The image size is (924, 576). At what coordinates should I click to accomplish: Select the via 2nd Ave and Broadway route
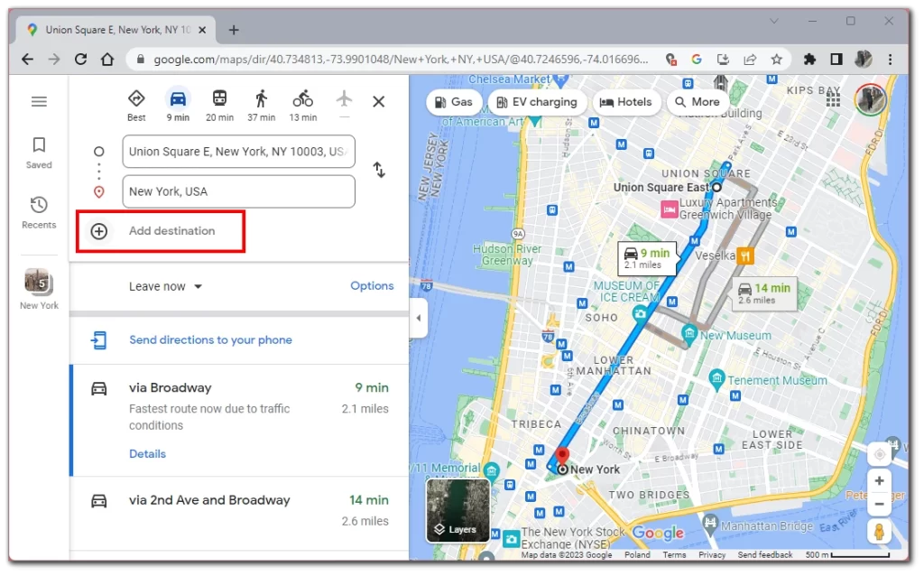pos(239,510)
